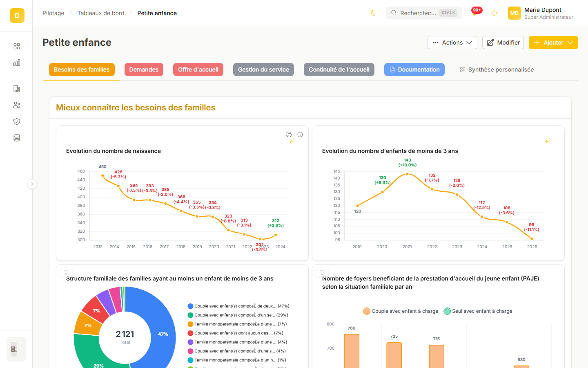588x368 pixels.
Task: Click the 725 bar in PAJE chart
Action: pyautogui.click(x=394, y=355)
